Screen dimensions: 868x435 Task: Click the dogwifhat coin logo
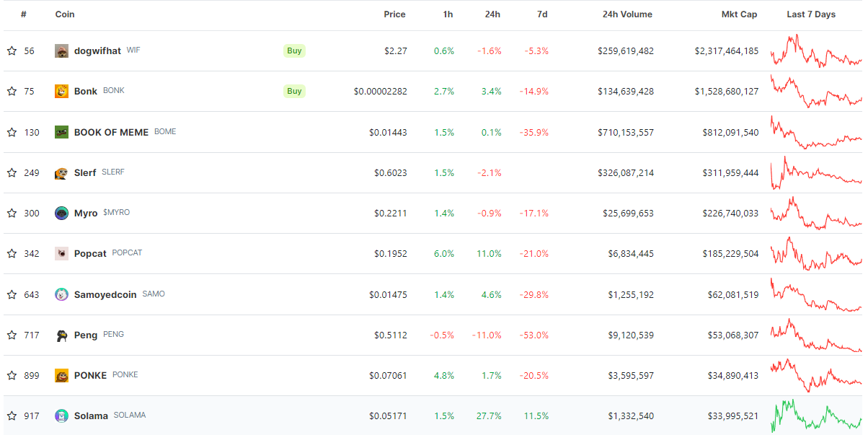click(61, 50)
